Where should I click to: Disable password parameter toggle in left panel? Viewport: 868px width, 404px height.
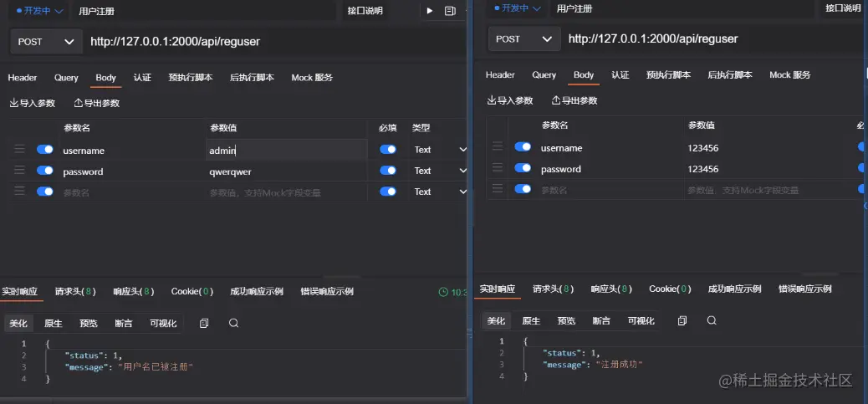[45, 171]
